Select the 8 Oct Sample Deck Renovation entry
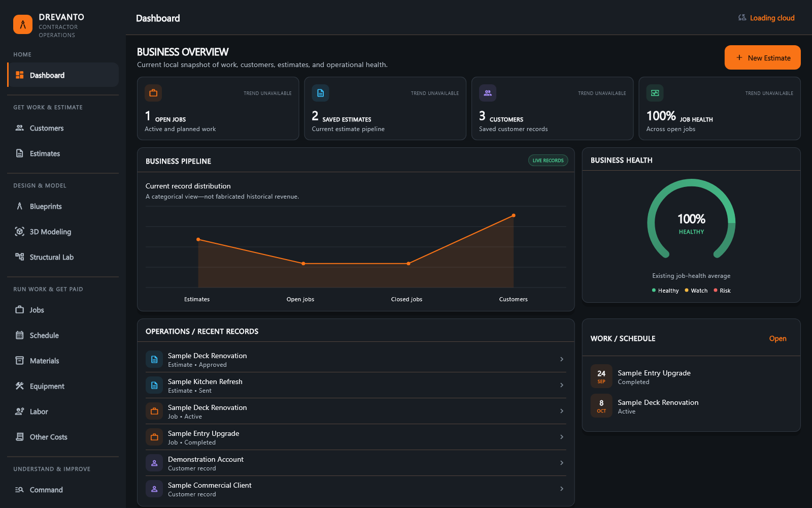812x508 pixels. (x=691, y=406)
